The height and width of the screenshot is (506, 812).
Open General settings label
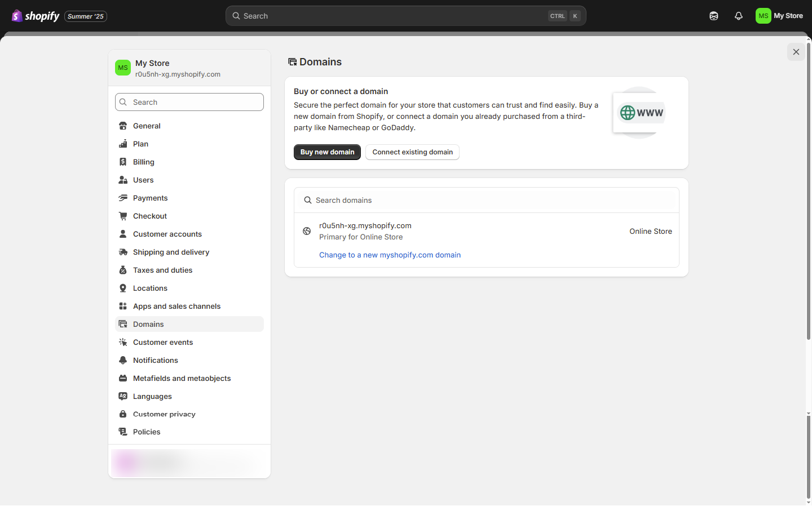pos(147,126)
